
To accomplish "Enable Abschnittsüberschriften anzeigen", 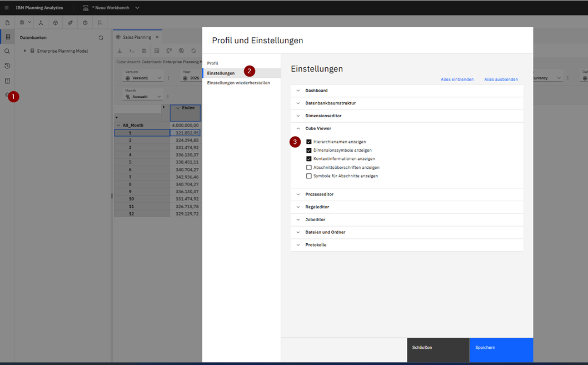I will click(309, 167).
